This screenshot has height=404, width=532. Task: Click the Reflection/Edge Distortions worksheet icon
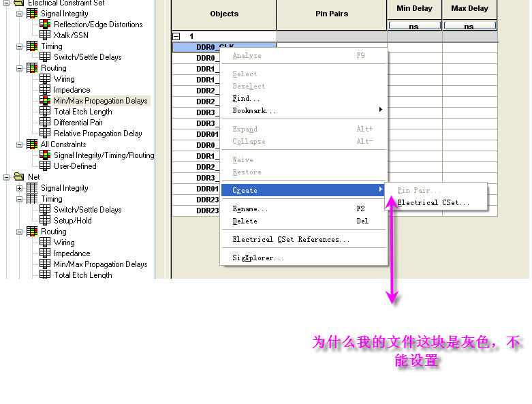pos(45,24)
